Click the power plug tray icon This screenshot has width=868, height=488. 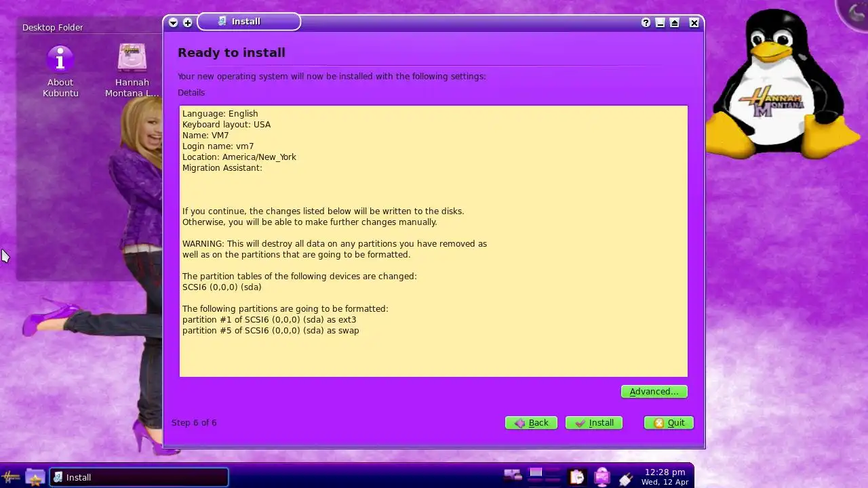point(626,478)
